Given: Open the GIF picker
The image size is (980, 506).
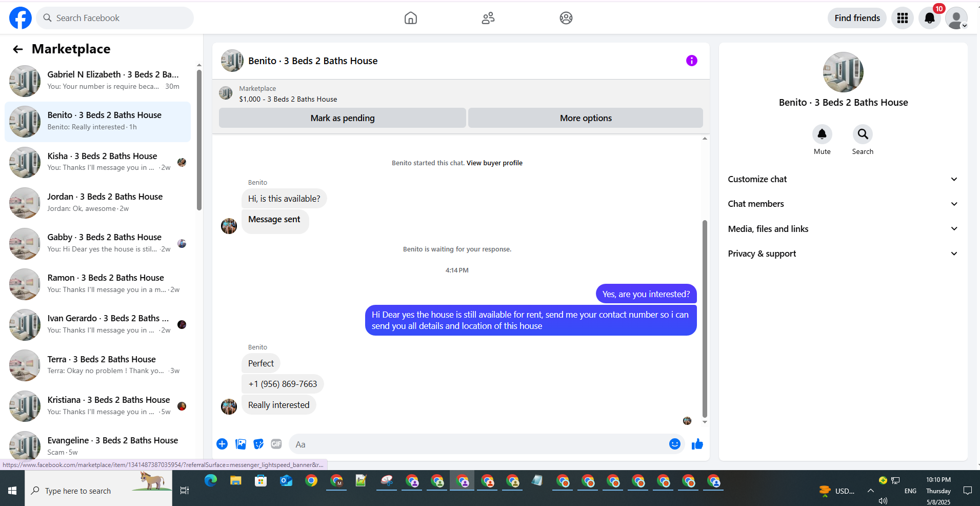Looking at the screenshot, I should (x=276, y=444).
